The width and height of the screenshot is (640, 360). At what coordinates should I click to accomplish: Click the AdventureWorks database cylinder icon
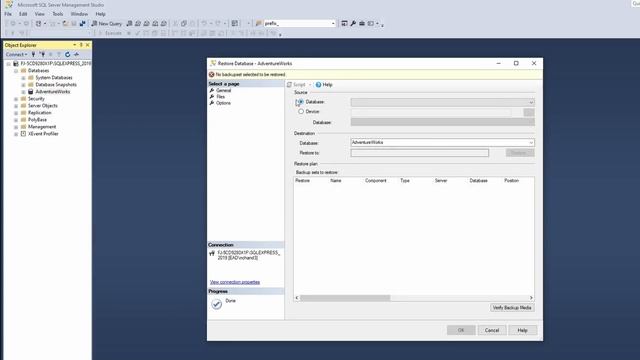(31, 92)
